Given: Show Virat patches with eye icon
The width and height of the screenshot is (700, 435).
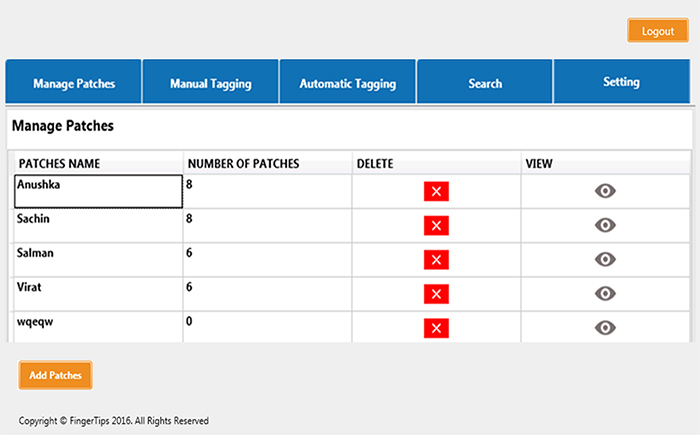Looking at the screenshot, I should pyautogui.click(x=605, y=294).
